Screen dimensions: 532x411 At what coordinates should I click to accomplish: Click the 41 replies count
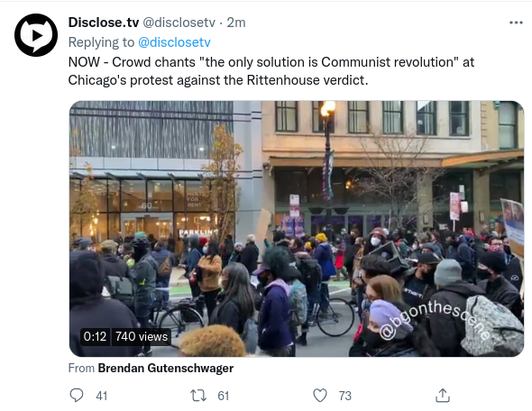click(102, 396)
